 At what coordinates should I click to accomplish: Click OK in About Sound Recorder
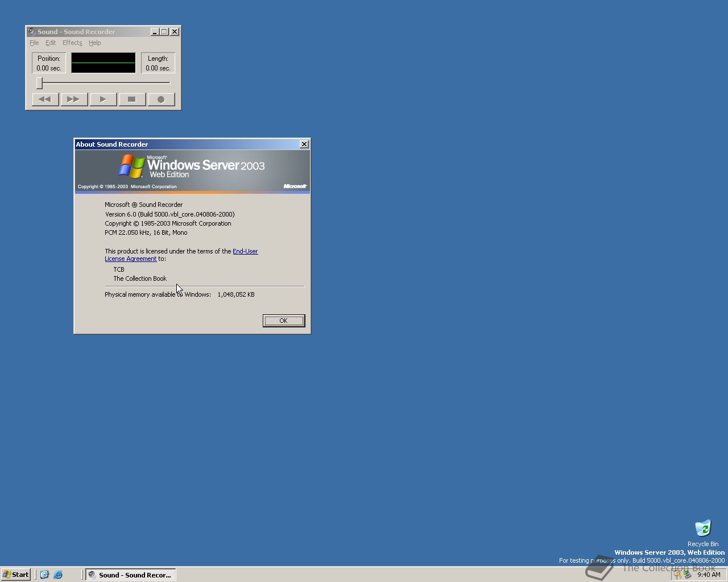[x=284, y=321]
